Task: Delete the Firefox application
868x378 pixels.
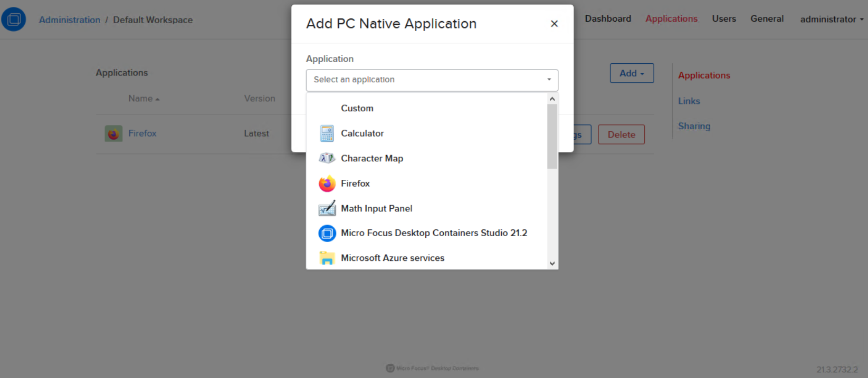Action: [621, 134]
